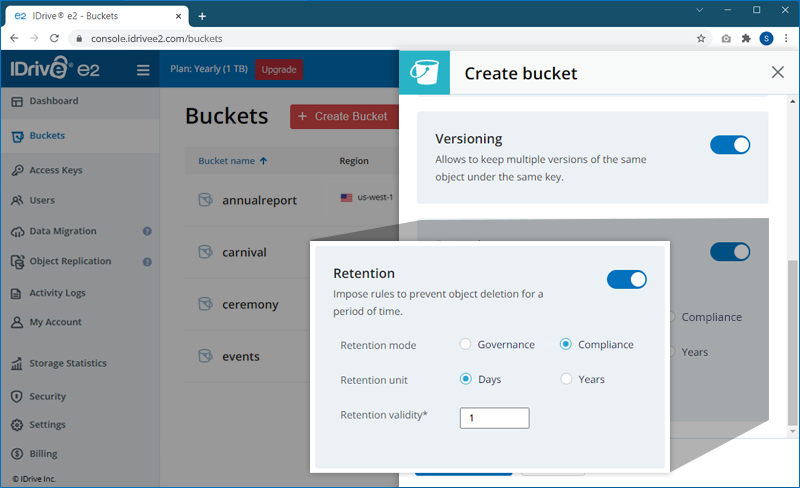Bookmark this page with the star icon
The height and width of the screenshot is (488, 800).
(701, 38)
